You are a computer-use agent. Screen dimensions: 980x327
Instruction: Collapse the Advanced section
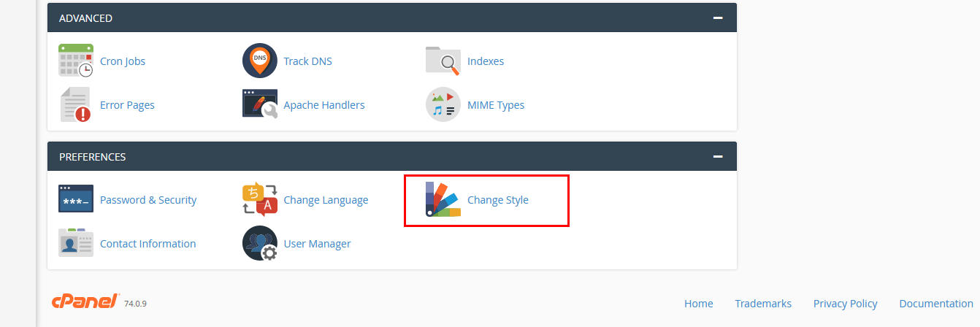click(718, 18)
